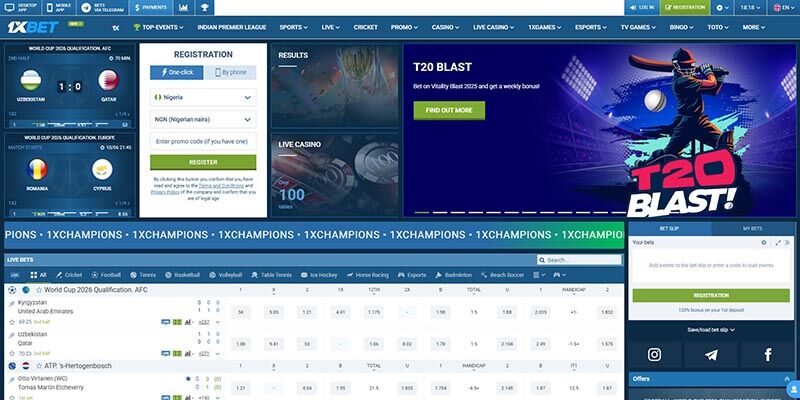Open the LIVE CASINO tile
The image size is (800, 400).
click(x=335, y=175)
